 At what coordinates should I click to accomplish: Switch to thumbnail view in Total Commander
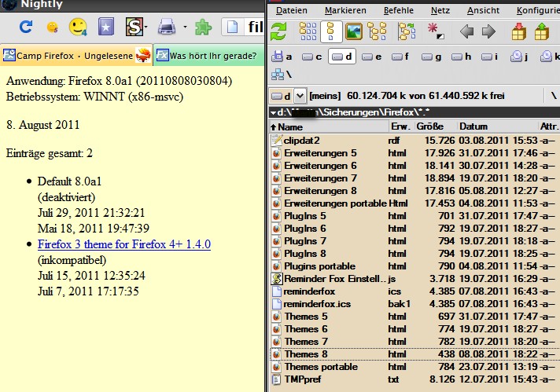point(354,31)
